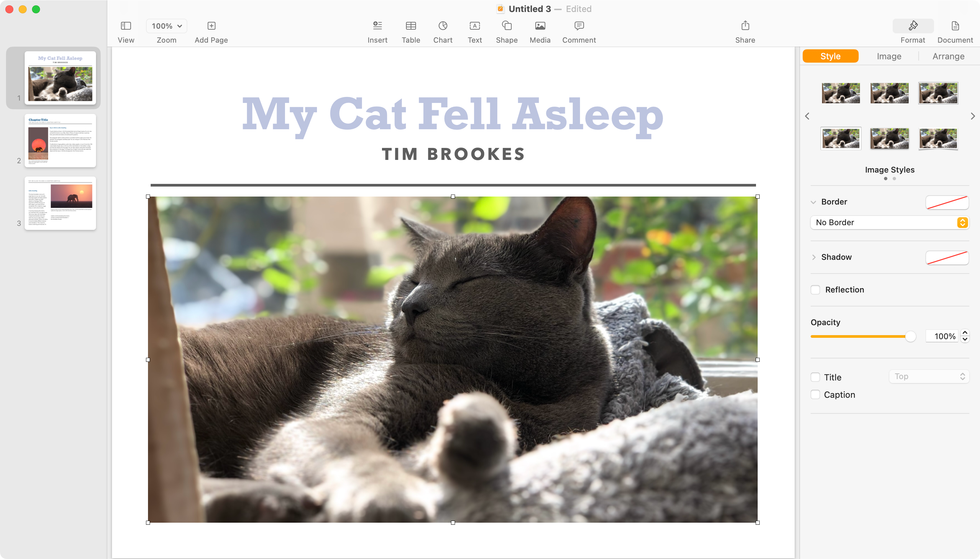Expand the Border options section
The width and height of the screenshot is (980, 559).
(813, 201)
